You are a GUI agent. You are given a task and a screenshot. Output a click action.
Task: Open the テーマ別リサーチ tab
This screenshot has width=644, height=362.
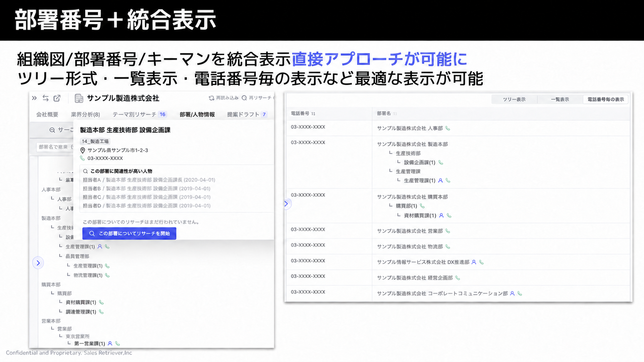coord(139,114)
